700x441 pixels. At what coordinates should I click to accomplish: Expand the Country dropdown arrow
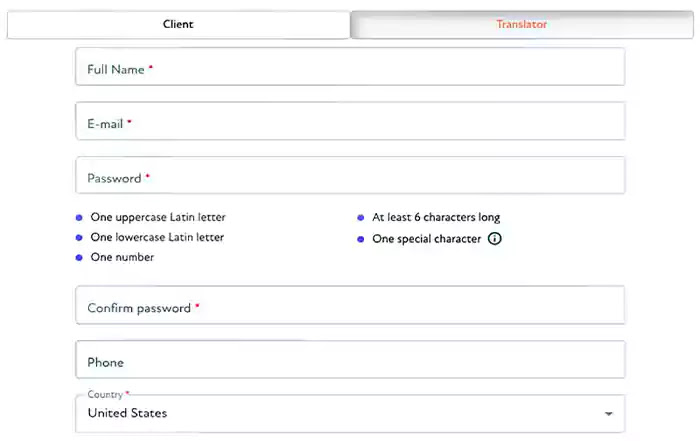pos(608,414)
